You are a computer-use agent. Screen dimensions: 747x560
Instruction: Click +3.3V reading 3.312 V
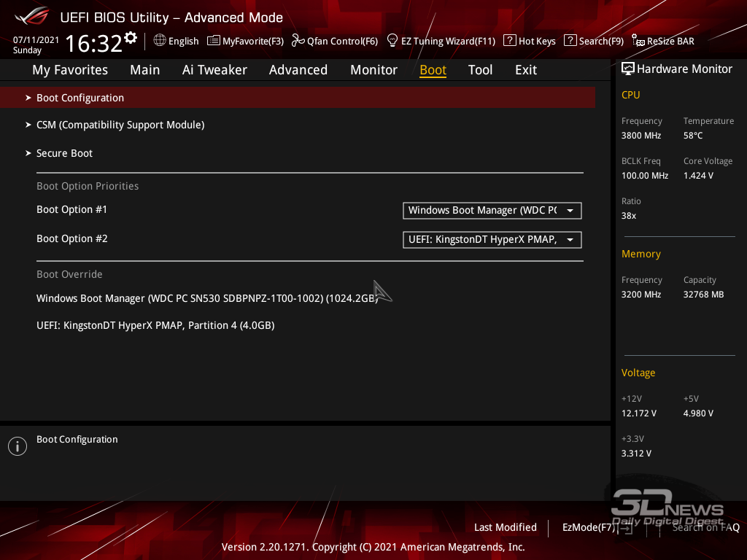tap(636, 454)
